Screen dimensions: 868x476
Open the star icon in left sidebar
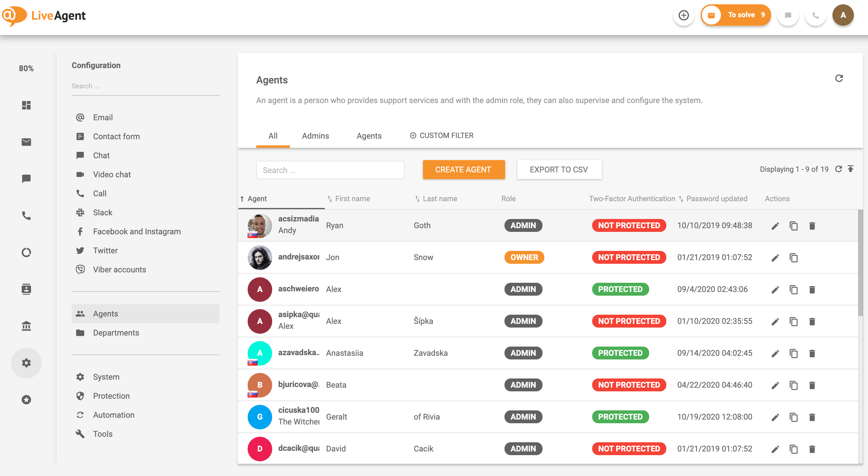pos(26,399)
